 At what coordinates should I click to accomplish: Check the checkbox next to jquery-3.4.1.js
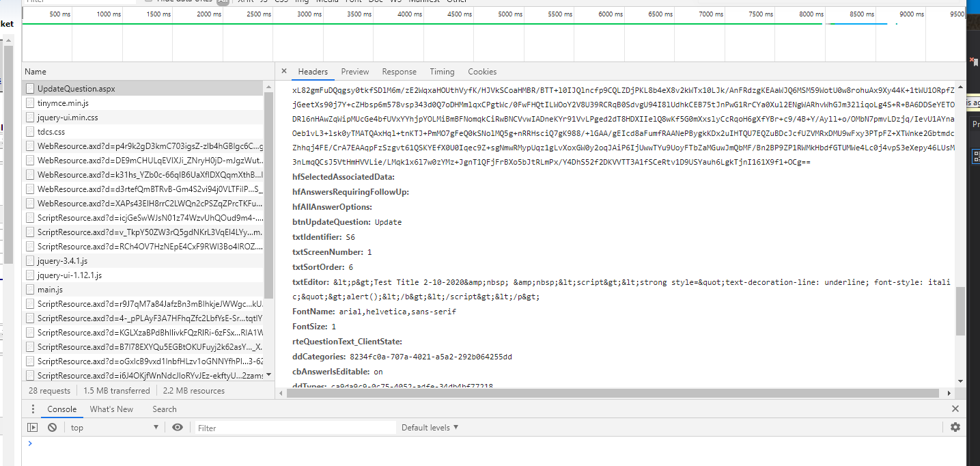pyautogui.click(x=29, y=260)
